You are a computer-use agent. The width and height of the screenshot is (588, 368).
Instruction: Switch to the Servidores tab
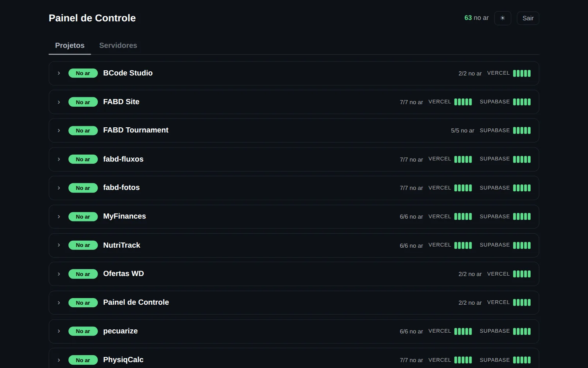(x=118, y=45)
